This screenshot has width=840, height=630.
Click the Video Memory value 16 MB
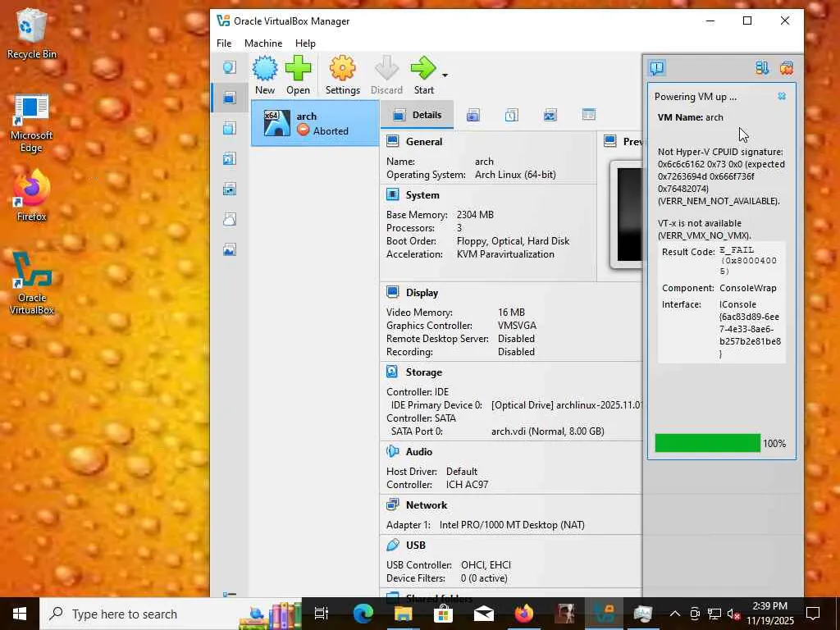511,313
